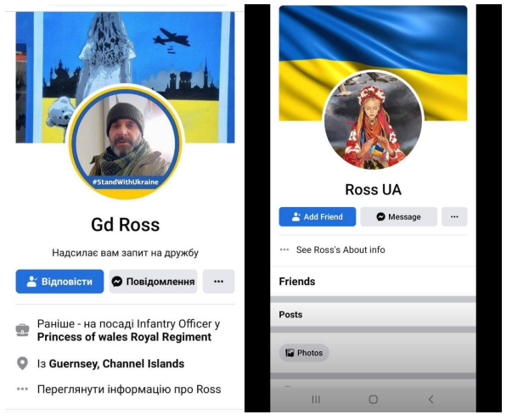
Task: Send Message to Ross UA
Action: (x=399, y=216)
